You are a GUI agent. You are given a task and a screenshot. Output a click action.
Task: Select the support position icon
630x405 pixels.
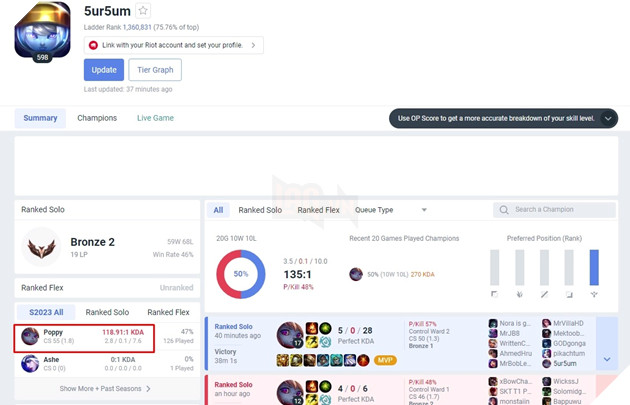(x=594, y=295)
